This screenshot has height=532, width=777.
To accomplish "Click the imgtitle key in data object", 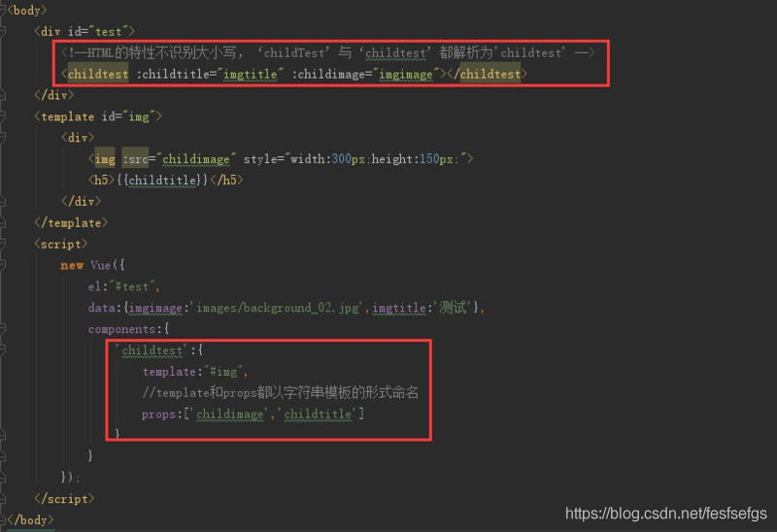I will click(x=399, y=308).
